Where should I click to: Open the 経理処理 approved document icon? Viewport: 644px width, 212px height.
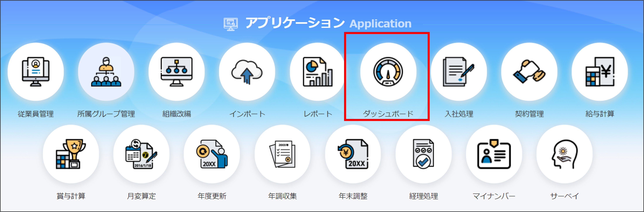point(423,154)
